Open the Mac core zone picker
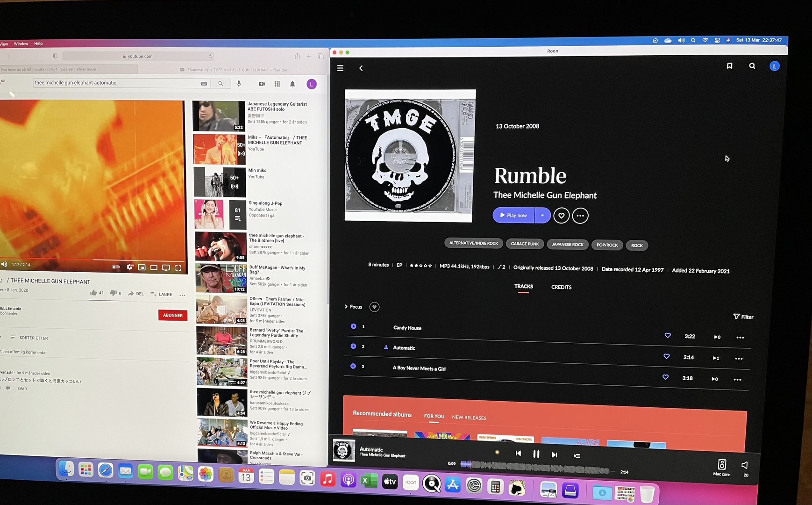Screen dimensions: 812x505 pyautogui.click(x=722, y=467)
